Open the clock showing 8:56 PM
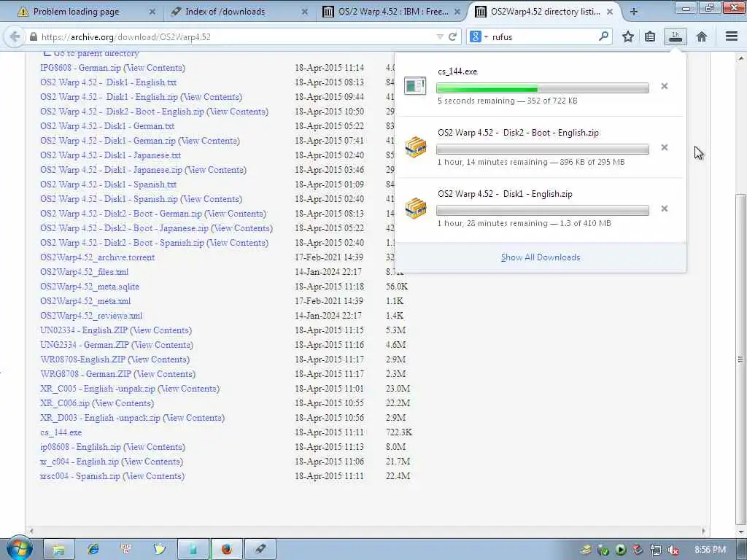Viewport: 747px width, 560px height. tap(711, 550)
